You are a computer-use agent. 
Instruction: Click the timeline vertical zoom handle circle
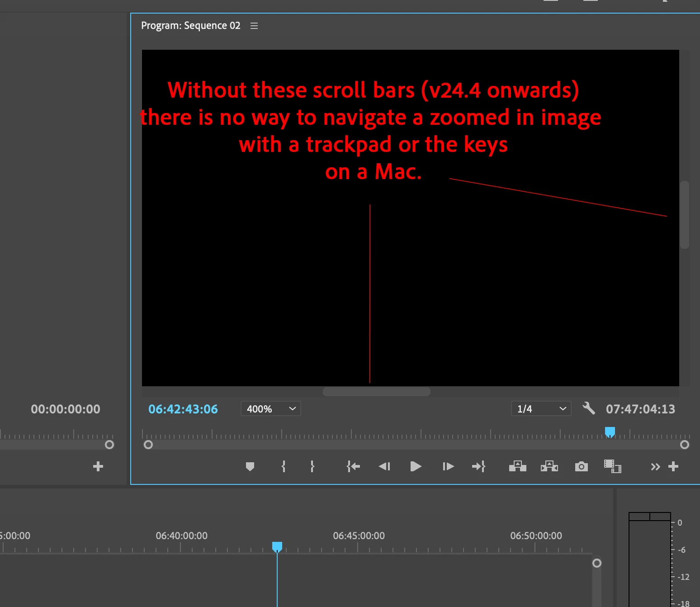pos(597,563)
